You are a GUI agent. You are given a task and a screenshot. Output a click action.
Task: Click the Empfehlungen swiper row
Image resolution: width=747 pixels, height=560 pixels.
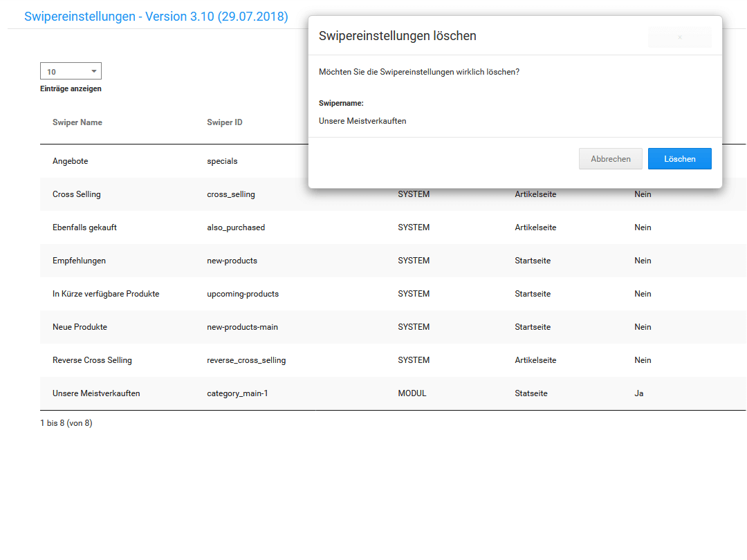[x=79, y=261]
